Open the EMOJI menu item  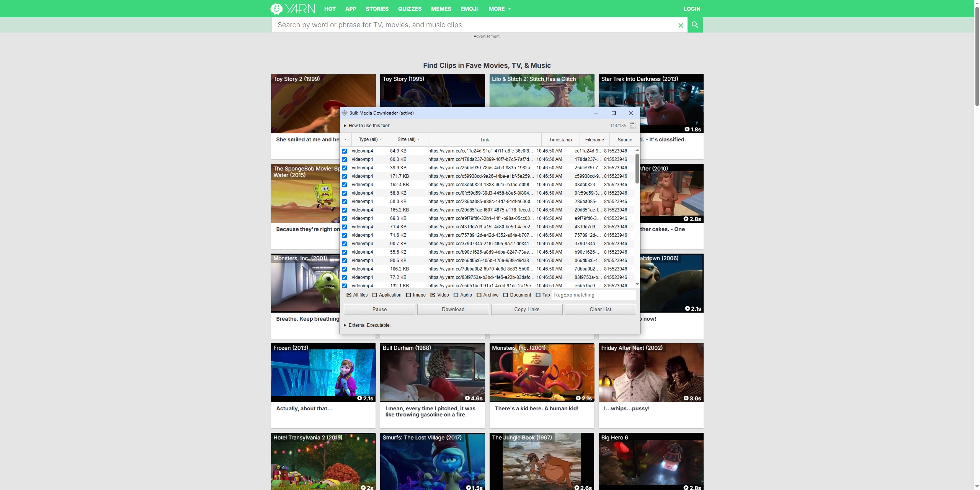(469, 9)
